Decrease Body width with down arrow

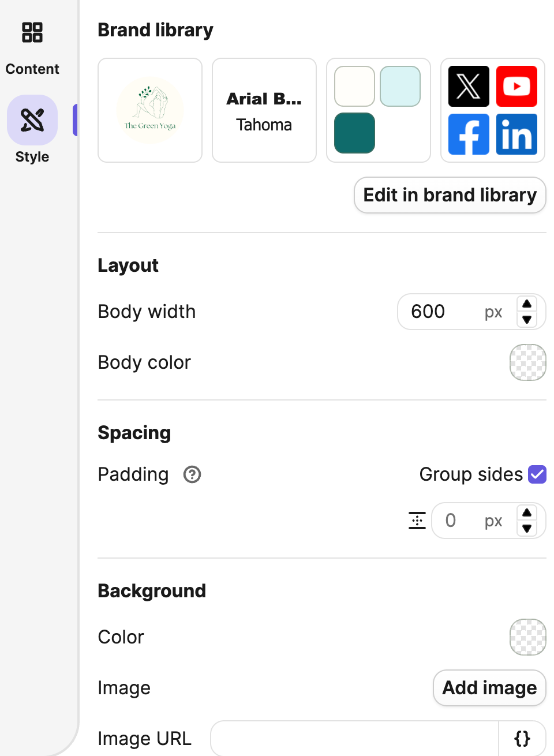pyautogui.click(x=527, y=319)
